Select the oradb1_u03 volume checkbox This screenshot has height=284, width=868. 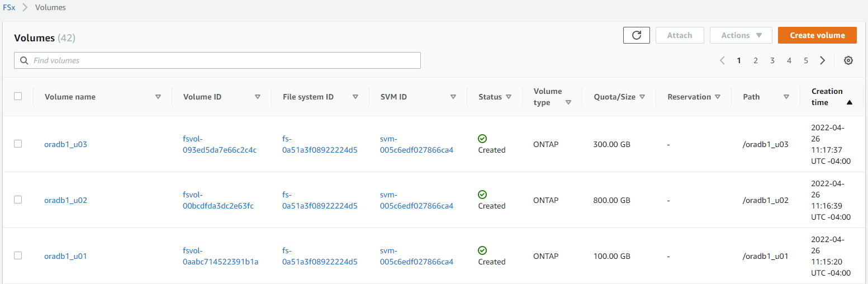[18, 144]
